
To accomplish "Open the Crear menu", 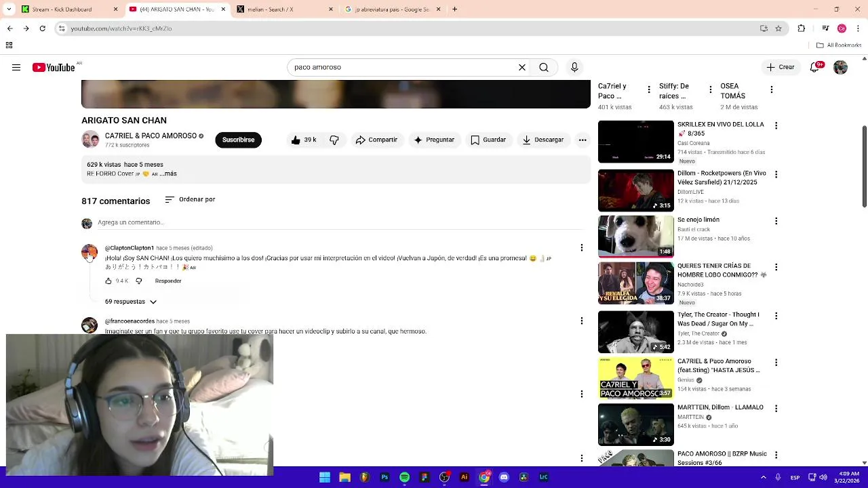I will tap(780, 67).
